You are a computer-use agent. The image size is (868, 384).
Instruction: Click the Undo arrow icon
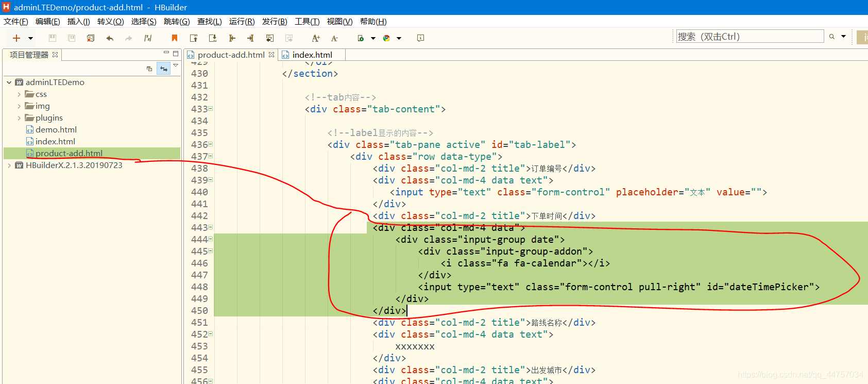[x=110, y=38]
